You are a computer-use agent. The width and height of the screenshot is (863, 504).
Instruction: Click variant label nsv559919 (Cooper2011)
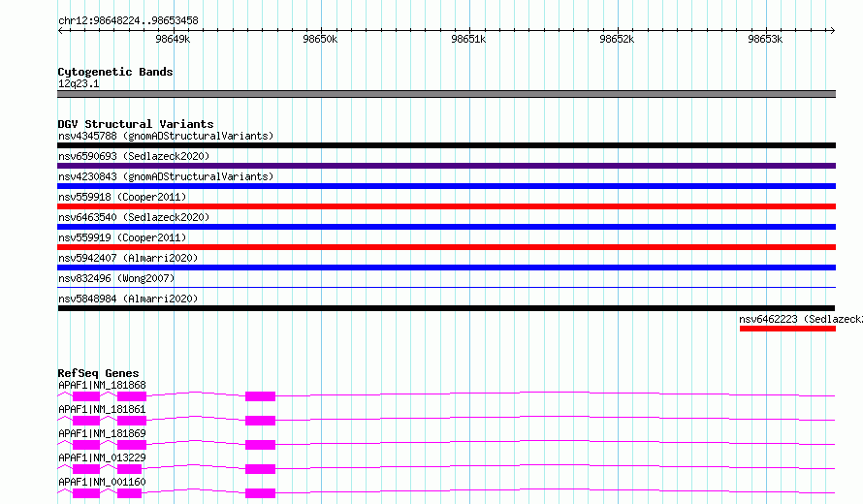[x=122, y=237]
